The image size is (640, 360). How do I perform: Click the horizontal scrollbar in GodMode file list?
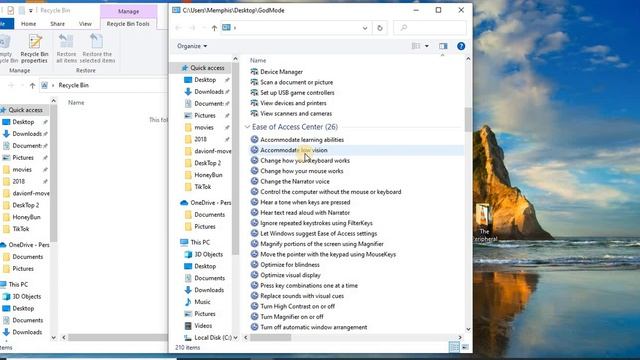[x=271, y=338]
